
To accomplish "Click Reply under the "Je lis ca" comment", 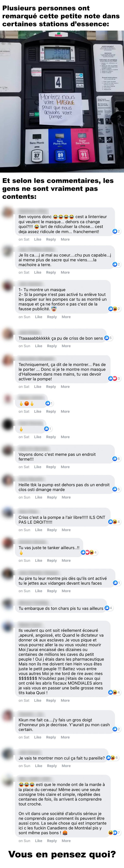I will 51,272.
